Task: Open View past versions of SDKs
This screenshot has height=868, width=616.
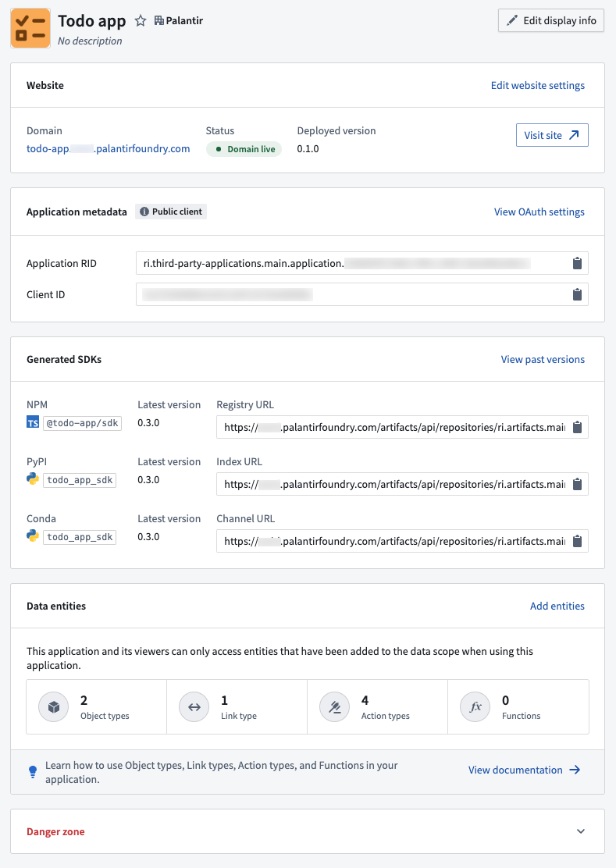Action: [543, 359]
